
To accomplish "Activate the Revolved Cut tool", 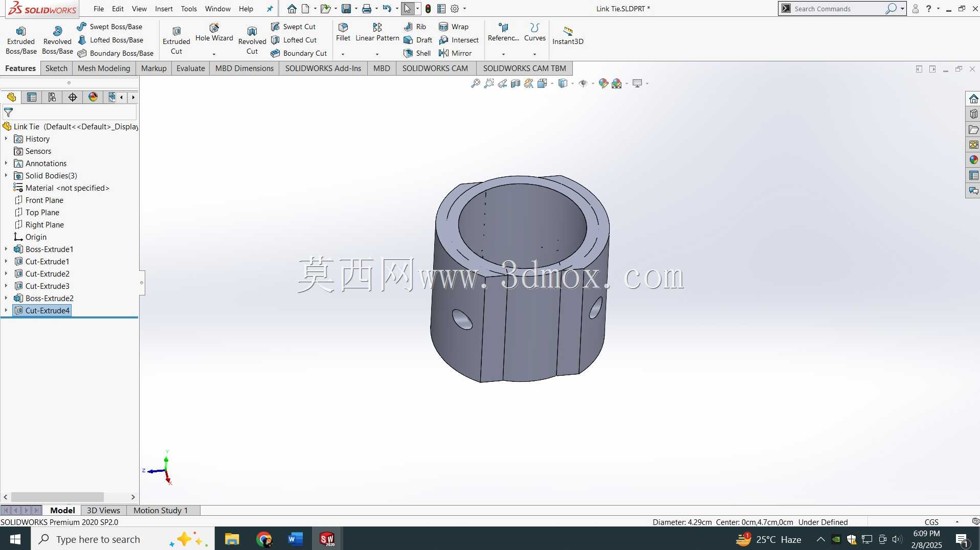I will pyautogui.click(x=252, y=40).
